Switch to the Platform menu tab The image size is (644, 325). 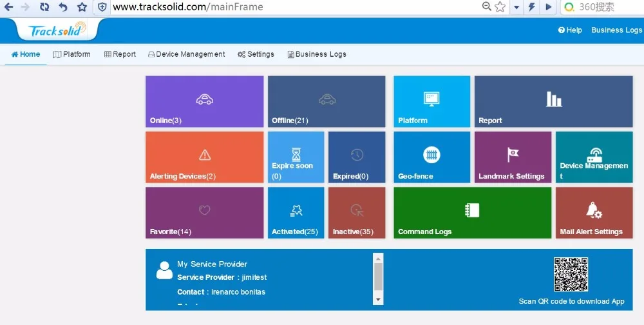(72, 54)
